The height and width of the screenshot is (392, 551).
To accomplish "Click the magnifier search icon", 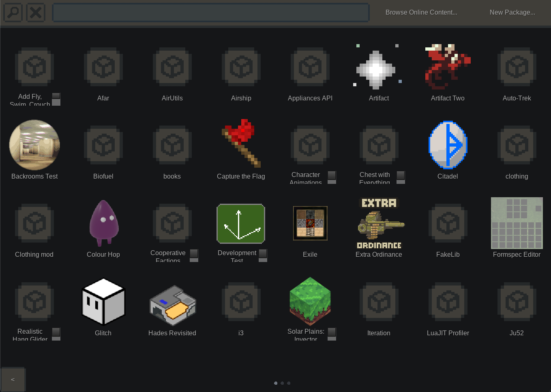I will (13, 13).
